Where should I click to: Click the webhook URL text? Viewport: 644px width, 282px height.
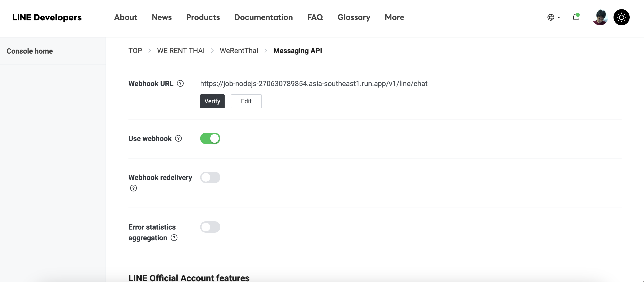(x=314, y=83)
